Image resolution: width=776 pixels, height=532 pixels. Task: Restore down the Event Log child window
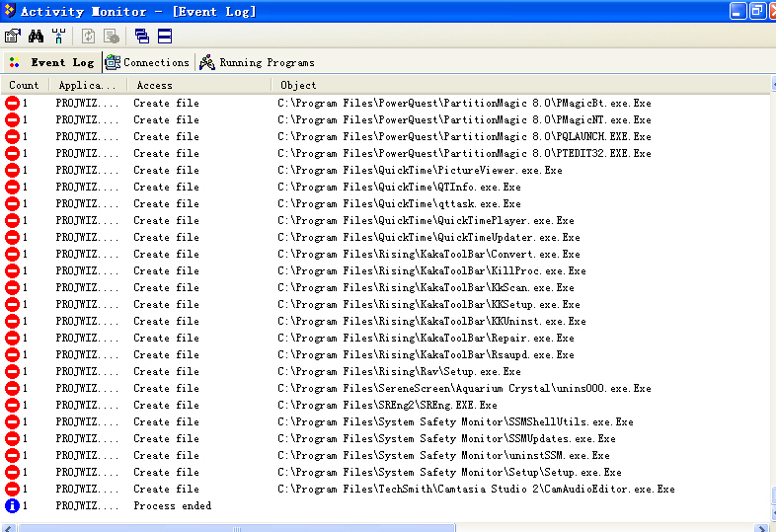(x=757, y=11)
